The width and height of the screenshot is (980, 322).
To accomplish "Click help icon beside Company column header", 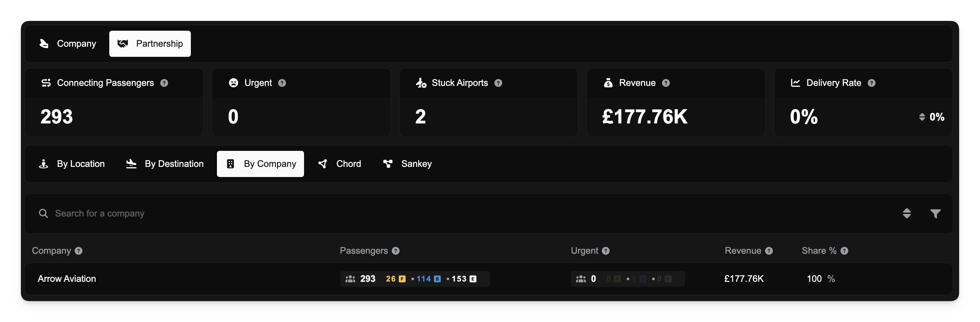I will [78, 251].
